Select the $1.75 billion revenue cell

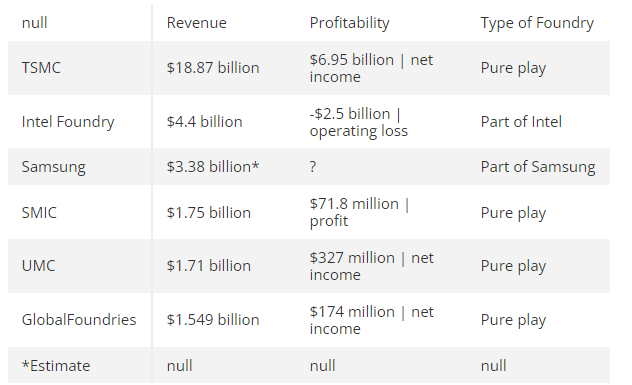[x=208, y=213]
